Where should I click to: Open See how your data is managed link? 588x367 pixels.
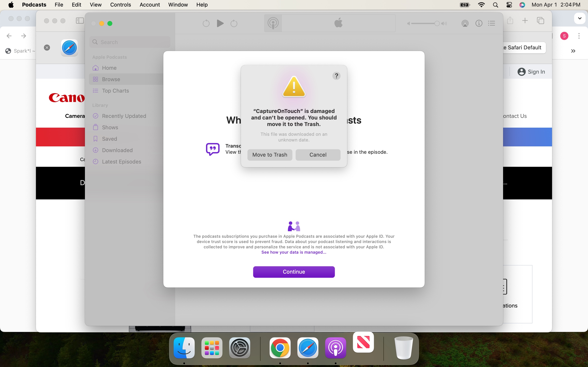point(294,252)
